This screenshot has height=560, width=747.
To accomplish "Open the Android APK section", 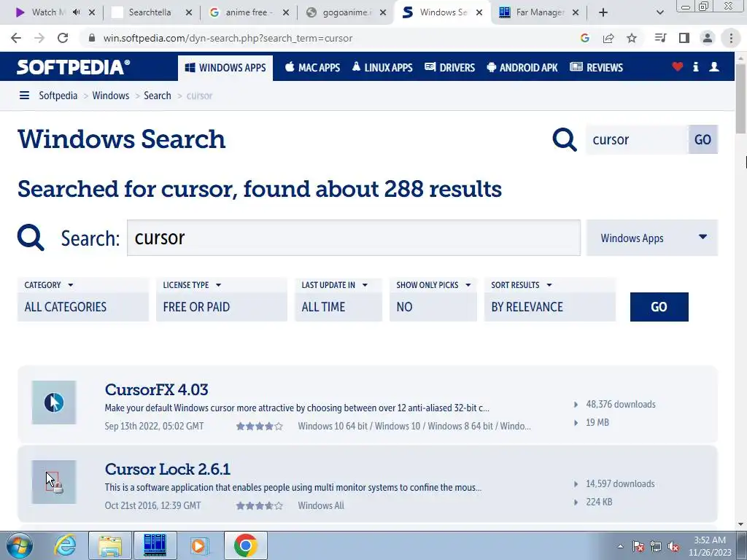I will 522,68.
